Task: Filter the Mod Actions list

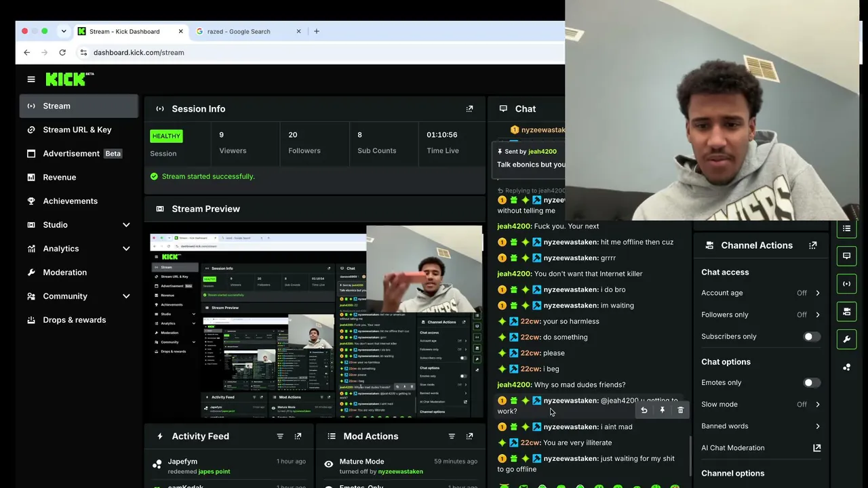Action: (452, 436)
